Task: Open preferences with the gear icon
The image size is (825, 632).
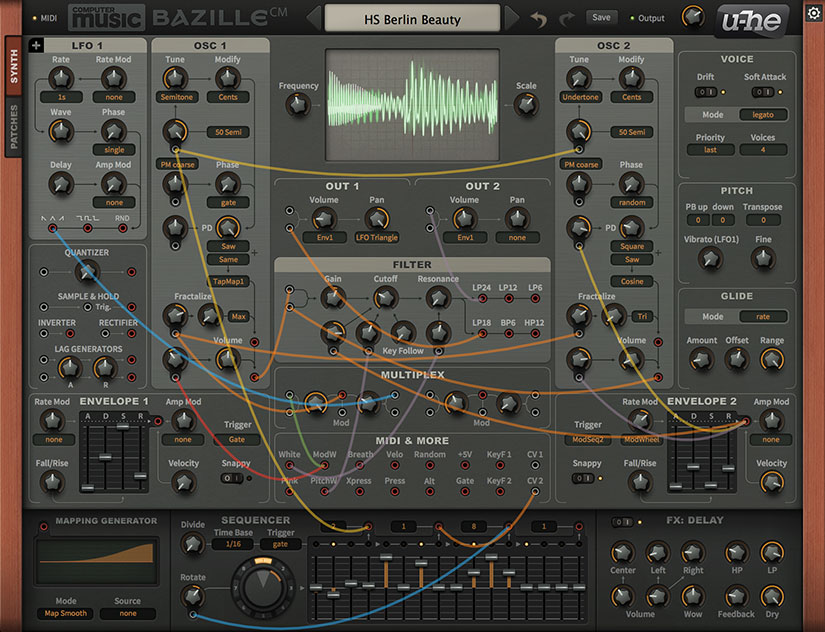Action: [813, 13]
